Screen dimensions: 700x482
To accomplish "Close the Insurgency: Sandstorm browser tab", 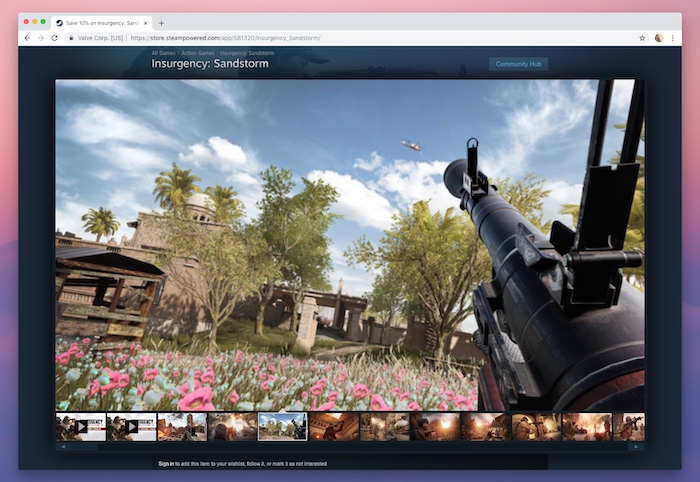I will tap(145, 23).
